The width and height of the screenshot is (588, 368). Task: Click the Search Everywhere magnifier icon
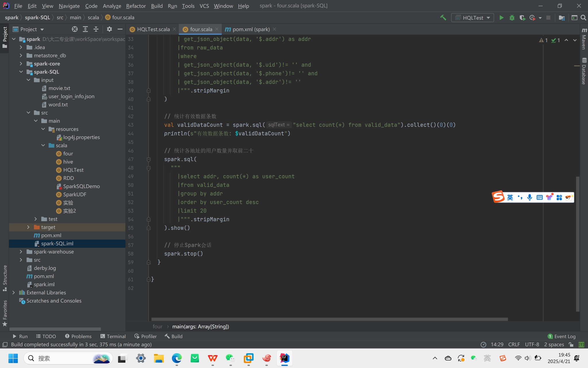pyautogui.click(x=583, y=18)
